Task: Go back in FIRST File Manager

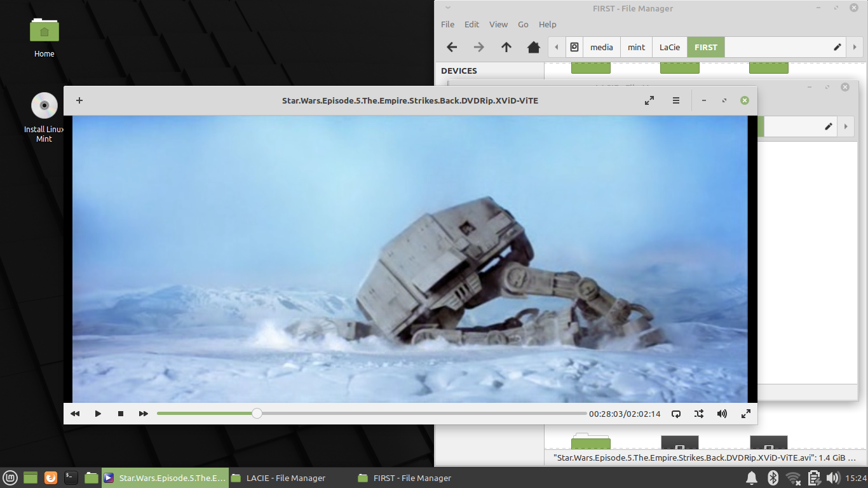Action: click(x=452, y=47)
